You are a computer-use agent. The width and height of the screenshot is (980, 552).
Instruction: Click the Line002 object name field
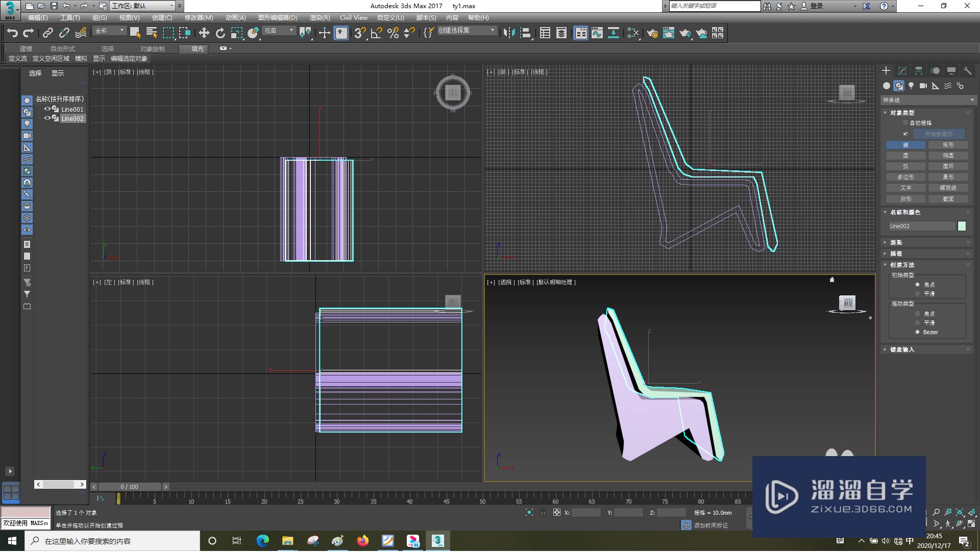click(922, 226)
